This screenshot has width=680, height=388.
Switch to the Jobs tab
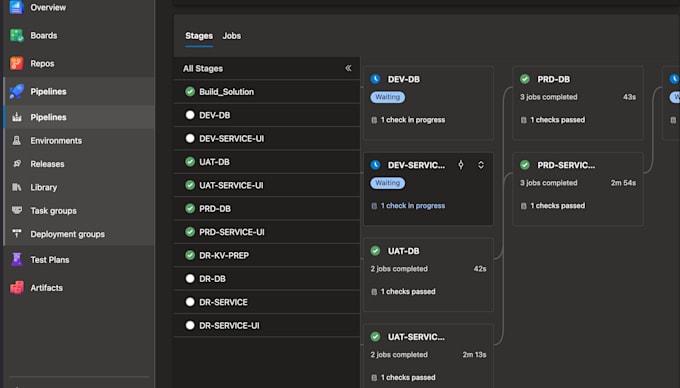232,36
